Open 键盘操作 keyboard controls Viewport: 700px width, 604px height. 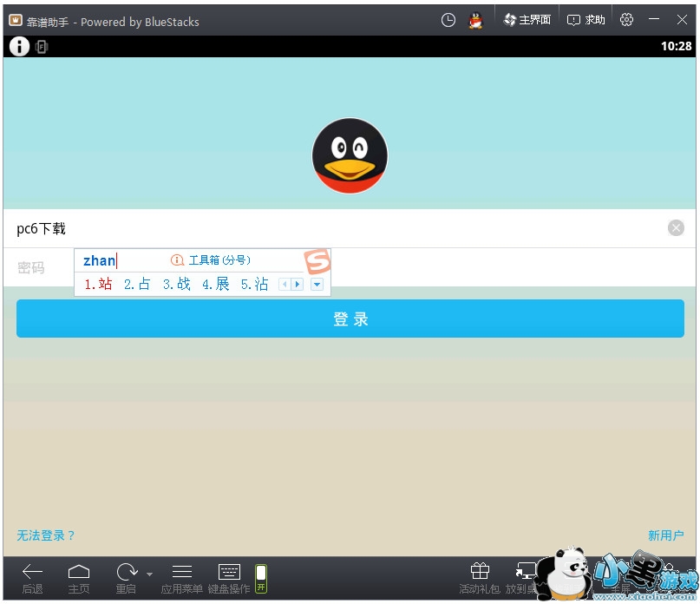[229, 578]
